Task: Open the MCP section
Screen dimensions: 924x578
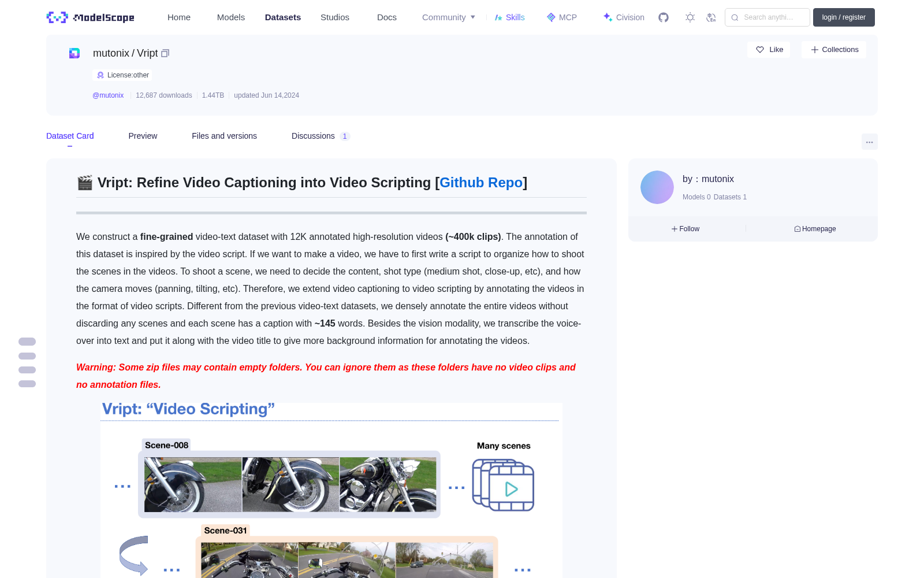Action: pos(562,17)
